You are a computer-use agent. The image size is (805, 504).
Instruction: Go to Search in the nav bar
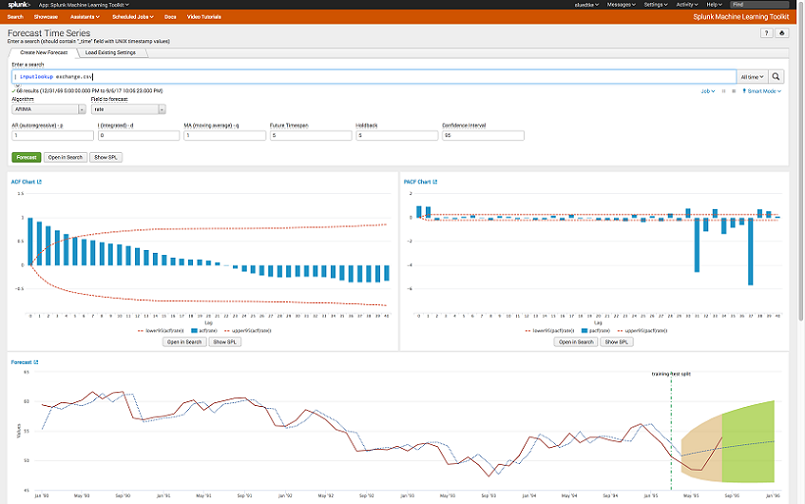click(x=15, y=17)
